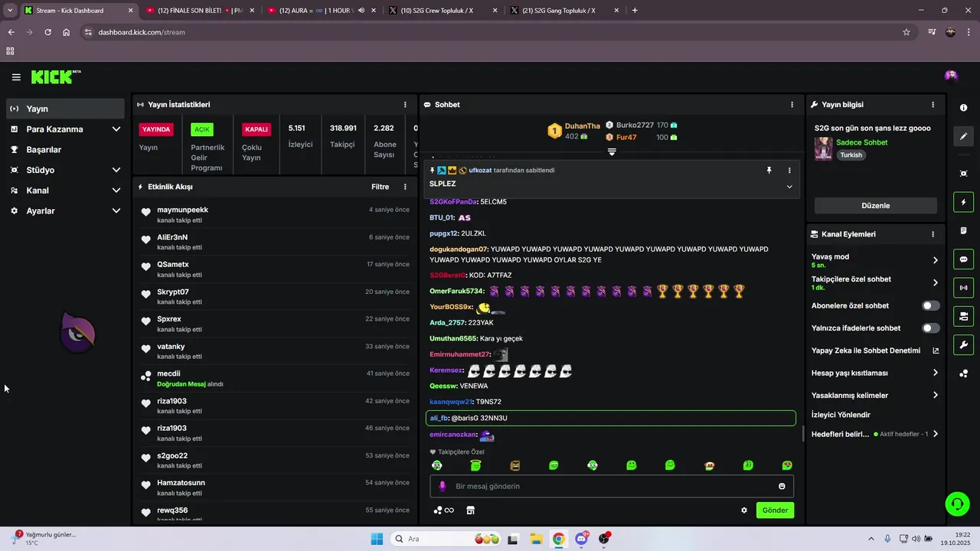The height and width of the screenshot is (551, 980).
Task: Select the brown angry-face emote
Action: [x=514, y=465]
